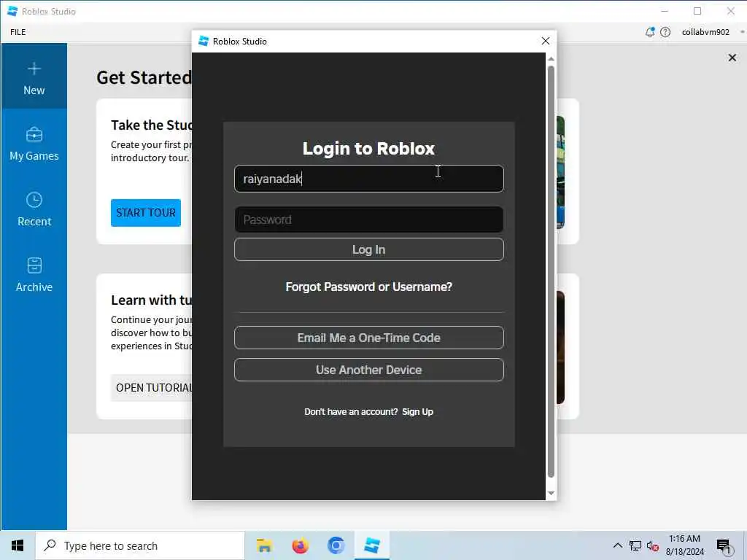Screen dimensions: 747x560
Task: Click the OPEN TUTORIALS button
Action: pos(152,388)
